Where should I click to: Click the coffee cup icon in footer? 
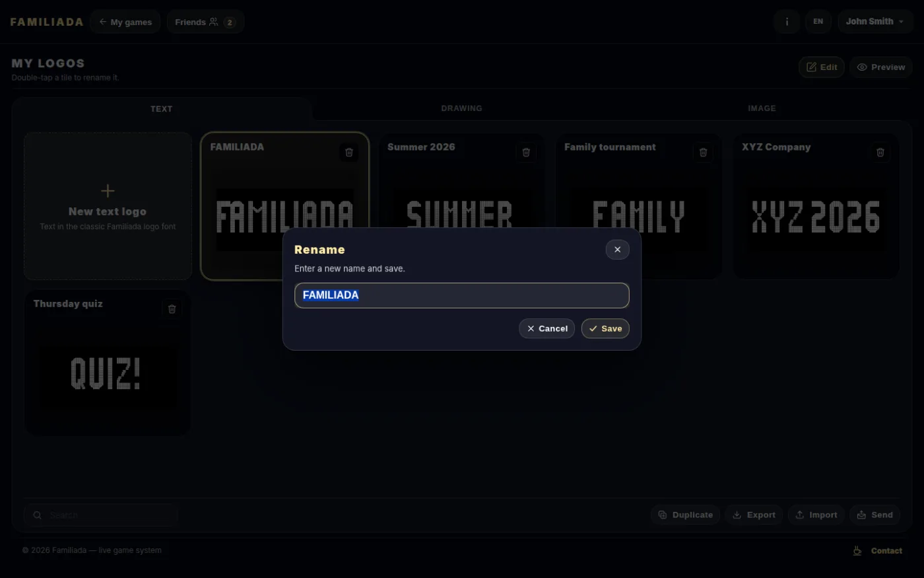click(x=857, y=551)
